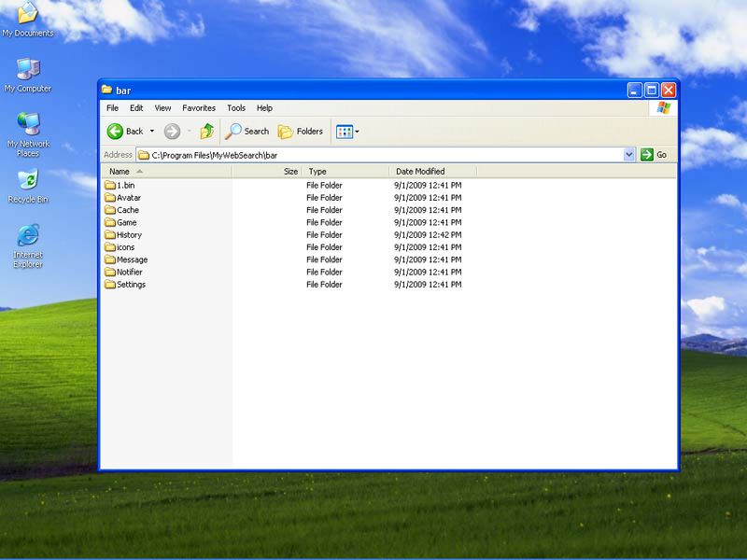Click the Go button
747x560 pixels.
click(654, 154)
